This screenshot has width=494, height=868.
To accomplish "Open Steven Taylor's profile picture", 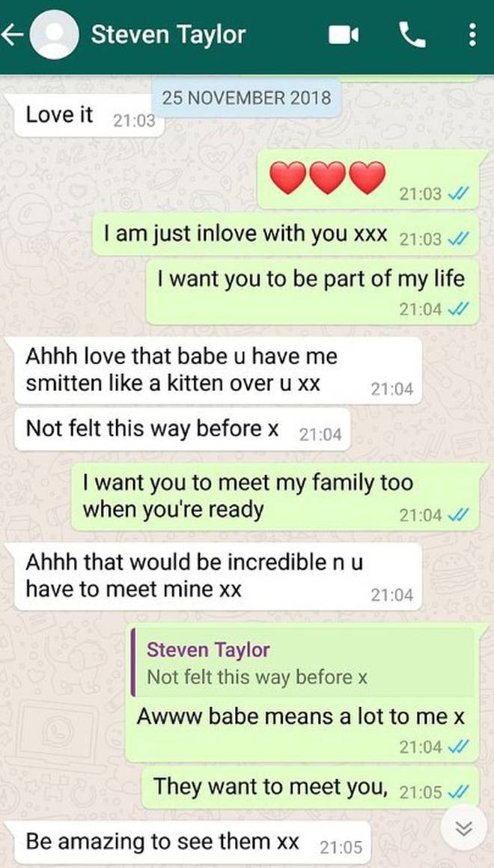I will click(x=54, y=35).
